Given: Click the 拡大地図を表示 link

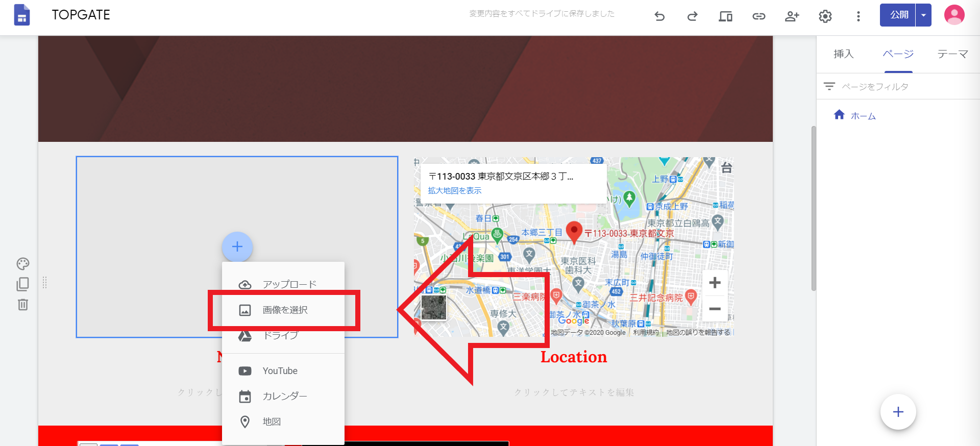Looking at the screenshot, I should pyautogui.click(x=454, y=191).
